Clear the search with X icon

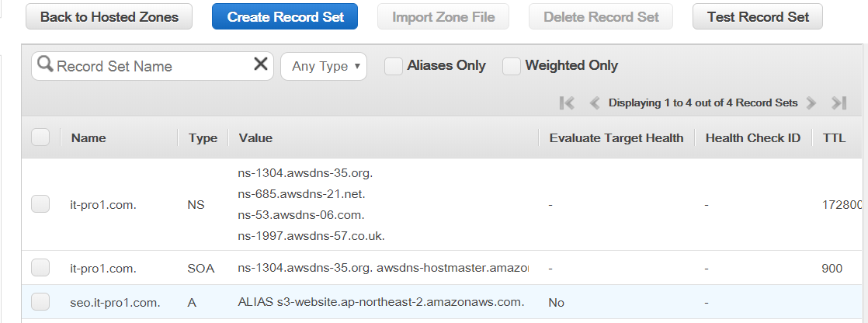coord(261,64)
